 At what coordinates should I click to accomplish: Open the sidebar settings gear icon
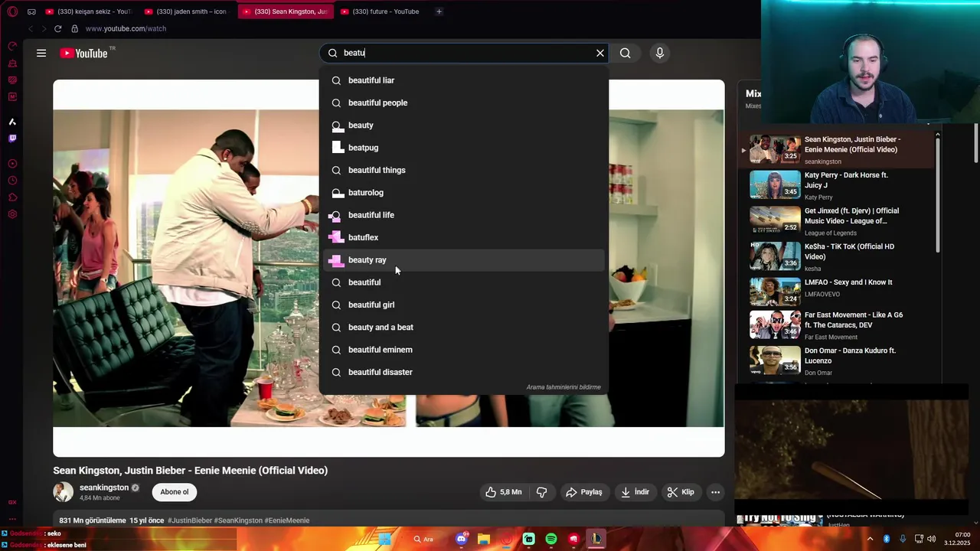coord(12,214)
